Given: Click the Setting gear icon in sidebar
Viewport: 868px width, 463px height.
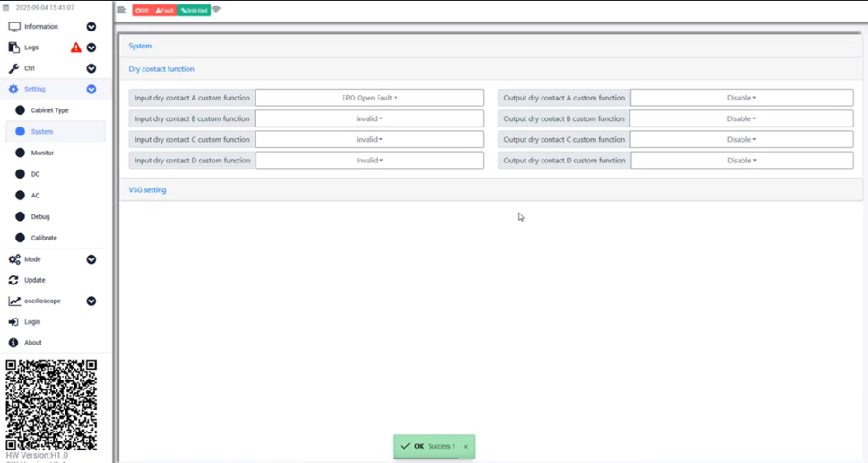Looking at the screenshot, I should coord(13,90).
